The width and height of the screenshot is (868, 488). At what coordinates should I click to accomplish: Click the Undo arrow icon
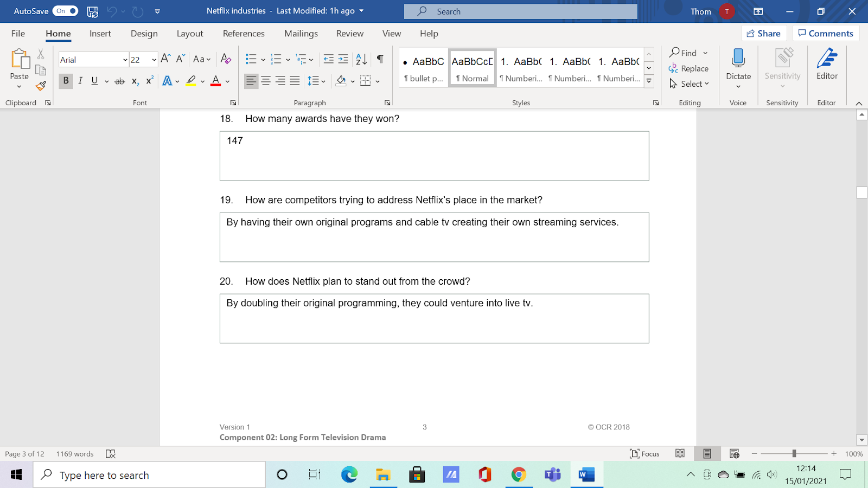112,11
